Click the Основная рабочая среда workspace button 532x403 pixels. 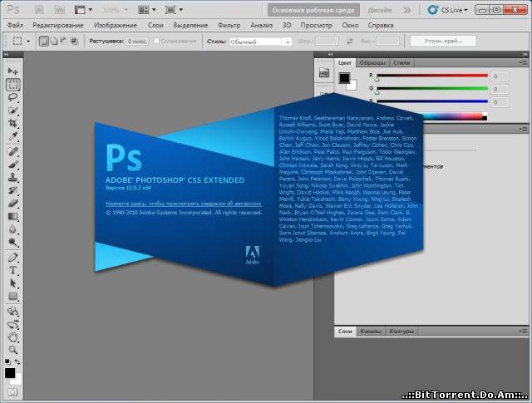pos(313,10)
